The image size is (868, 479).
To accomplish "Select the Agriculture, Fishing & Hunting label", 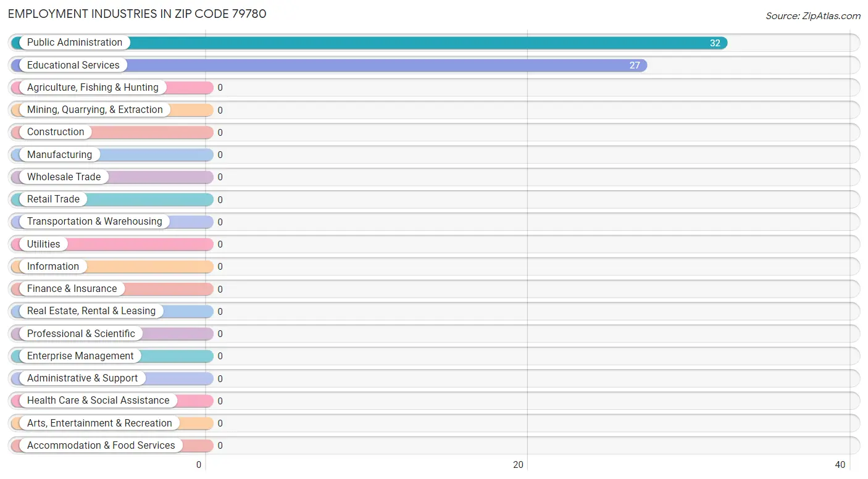I will [x=93, y=88].
